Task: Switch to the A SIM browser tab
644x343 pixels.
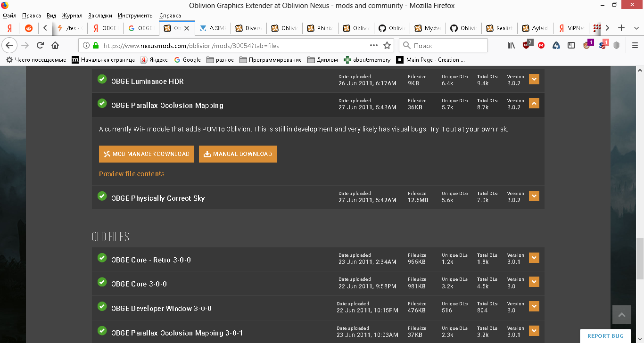Action: [213, 28]
